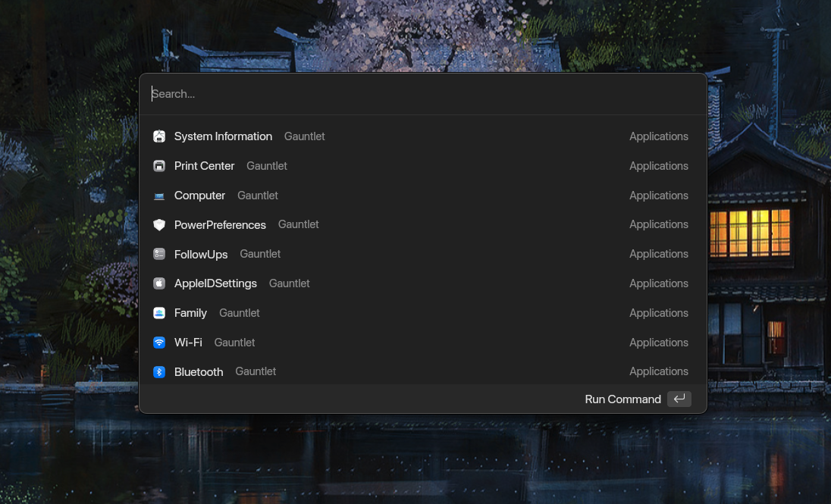The image size is (831, 504).
Task: Click the Family app icon
Action: [x=159, y=313]
